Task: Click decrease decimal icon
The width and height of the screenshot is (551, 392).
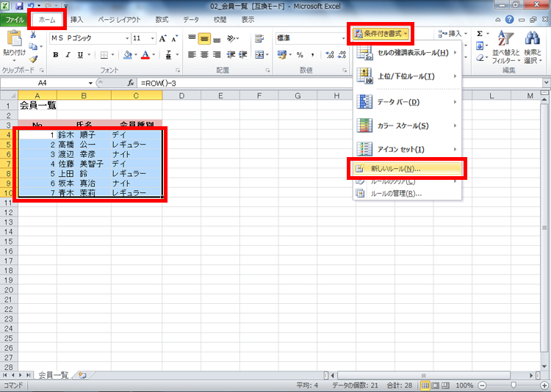Action: coord(342,55)
